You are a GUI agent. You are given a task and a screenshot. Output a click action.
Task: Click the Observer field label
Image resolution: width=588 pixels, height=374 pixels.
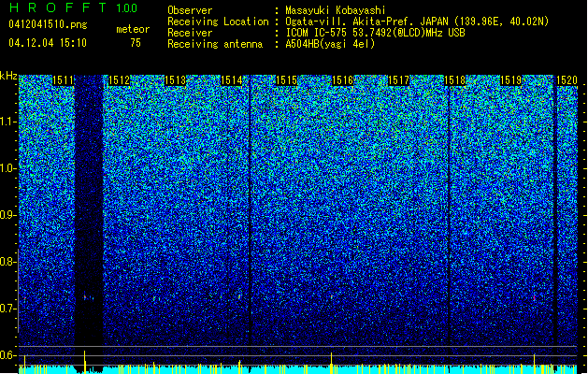190,10
